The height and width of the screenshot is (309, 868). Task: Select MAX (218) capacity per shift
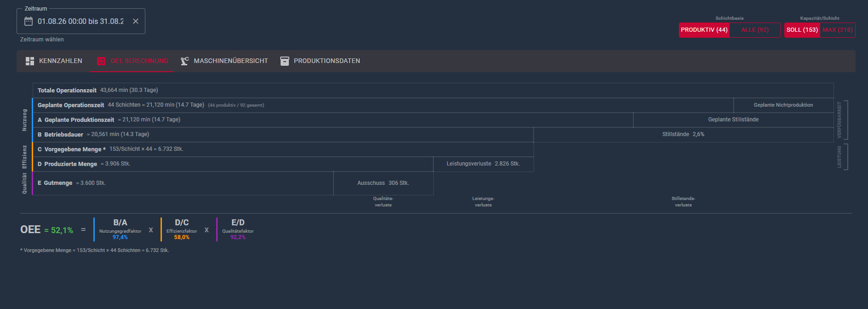(x=838, y=30)
